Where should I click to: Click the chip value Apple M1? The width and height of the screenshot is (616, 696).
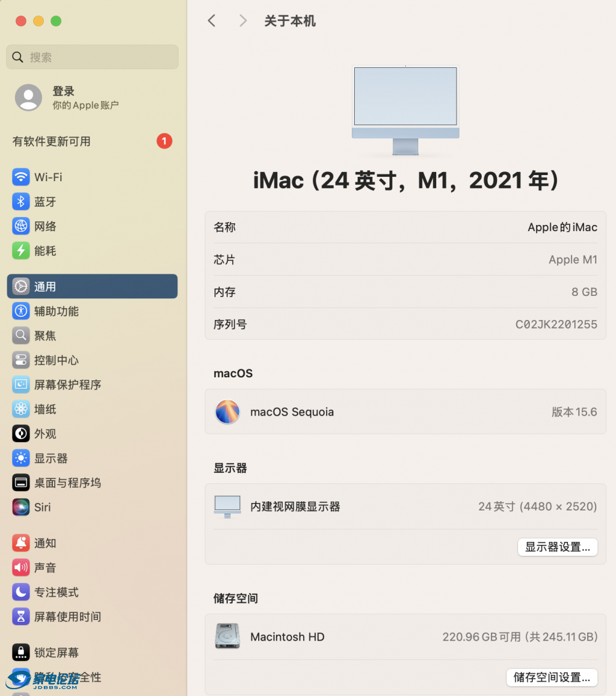pyautogui.click(x=573, y=260)
